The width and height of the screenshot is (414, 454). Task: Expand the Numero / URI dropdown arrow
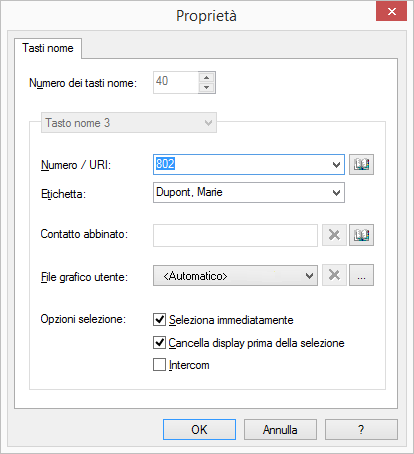336,165
